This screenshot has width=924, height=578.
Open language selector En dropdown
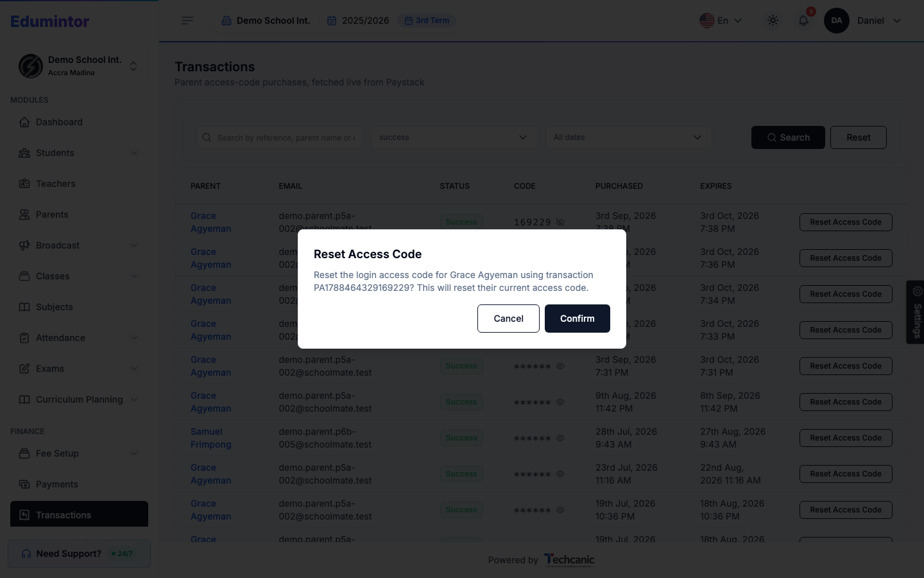(721, 21)
